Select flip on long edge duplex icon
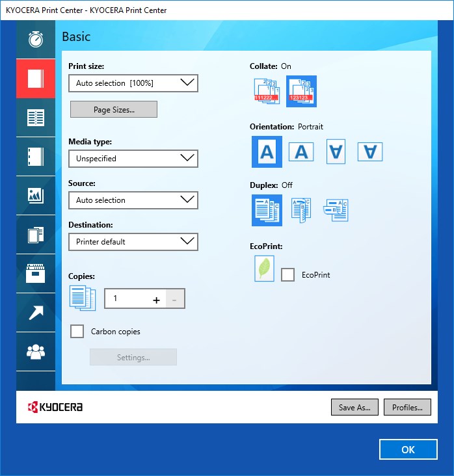 click(301, 211)
